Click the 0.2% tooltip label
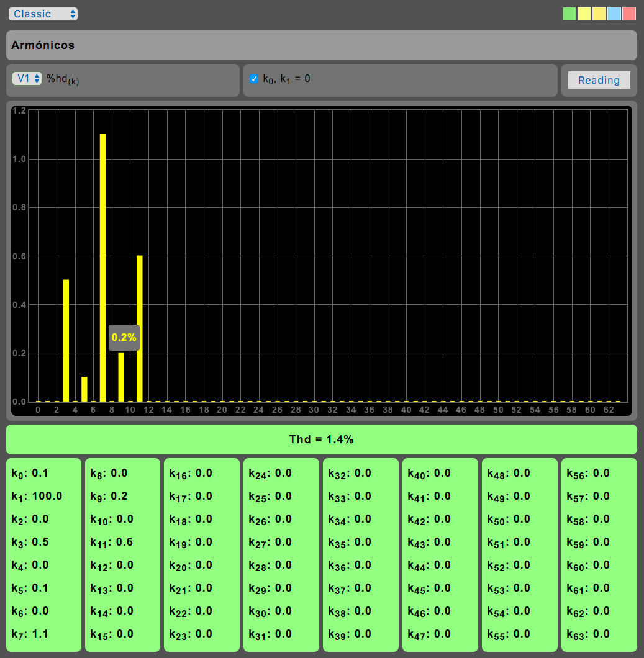The image size is (644, 658). (x=124, y=338)
